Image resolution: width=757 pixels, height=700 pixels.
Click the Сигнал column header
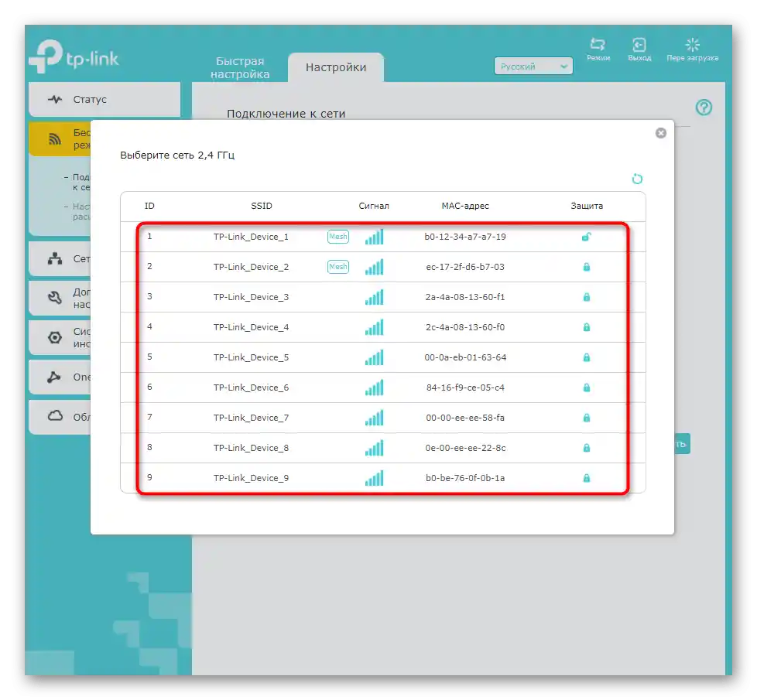pyautogui.click(x=374, y=206)
